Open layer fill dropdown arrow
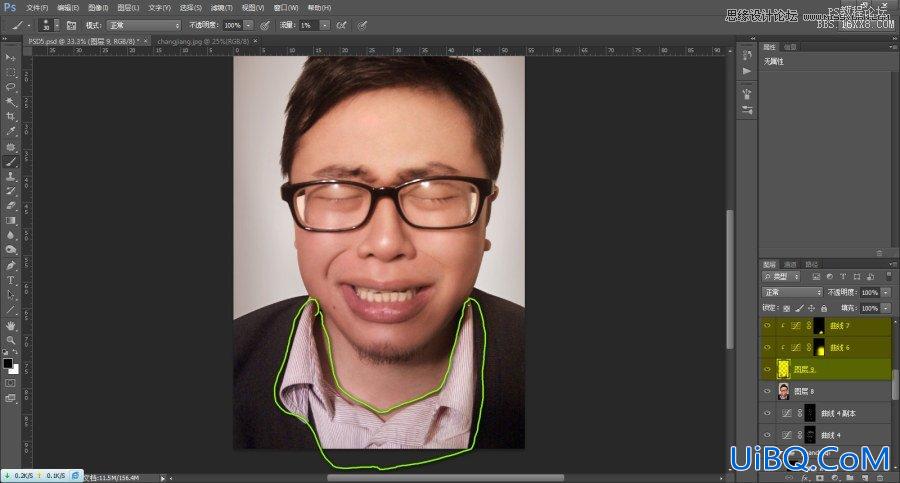Viewport: 900px width, 483px height. pos(886,308)
